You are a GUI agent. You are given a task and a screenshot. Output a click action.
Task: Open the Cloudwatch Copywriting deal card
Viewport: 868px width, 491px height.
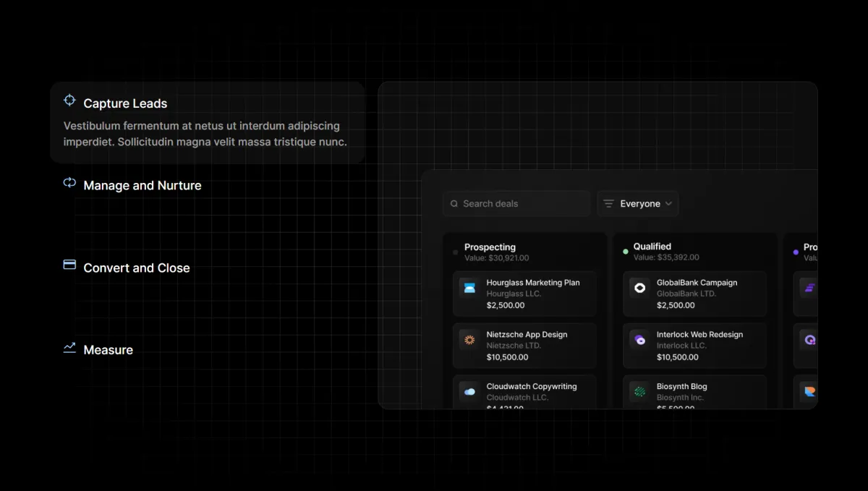524,392
